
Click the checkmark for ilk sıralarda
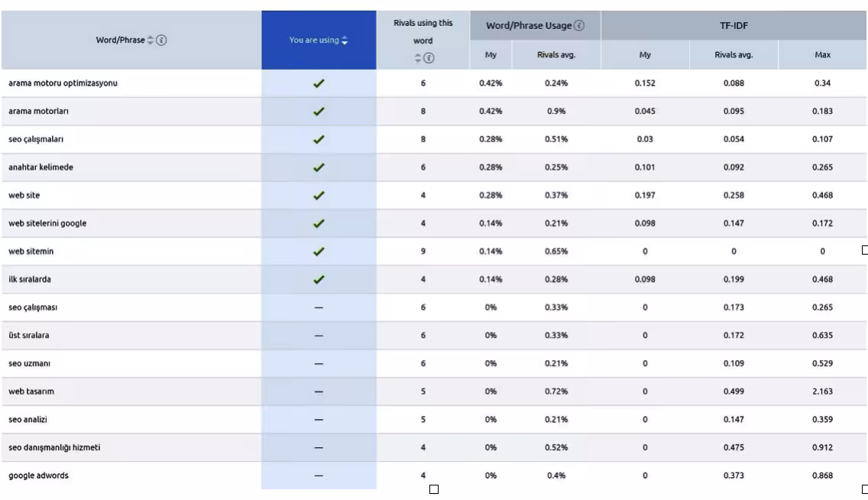point(319,279)
